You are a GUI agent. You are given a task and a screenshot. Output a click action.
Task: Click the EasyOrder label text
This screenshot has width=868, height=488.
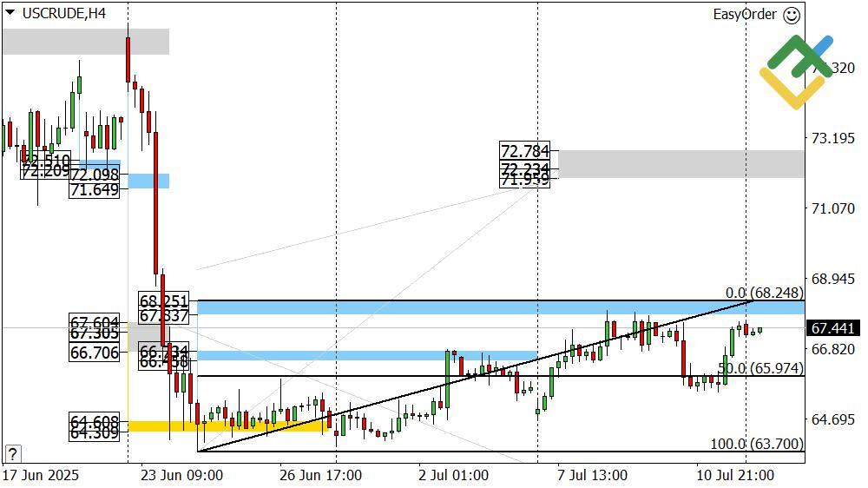(x=745, y=15)
